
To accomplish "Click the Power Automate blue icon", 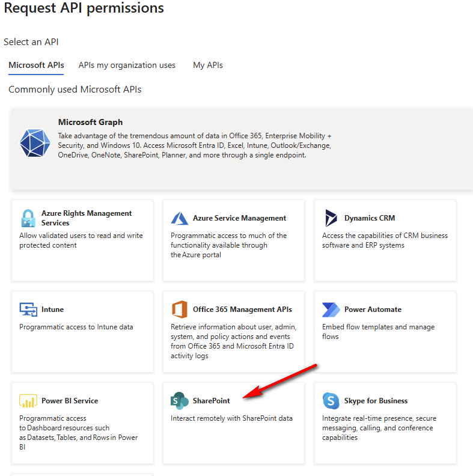I will 331,310.
